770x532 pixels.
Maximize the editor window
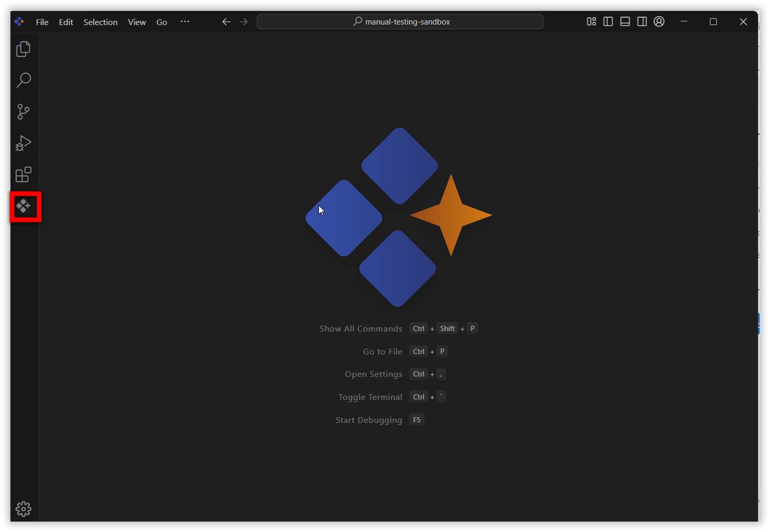[713, 21]
